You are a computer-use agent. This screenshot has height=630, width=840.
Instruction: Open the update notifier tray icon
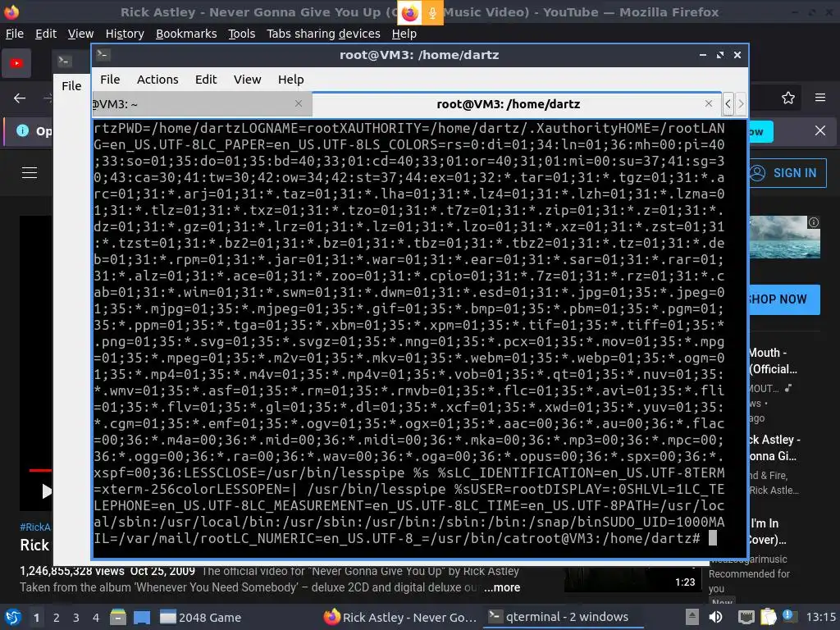point(787,616)
